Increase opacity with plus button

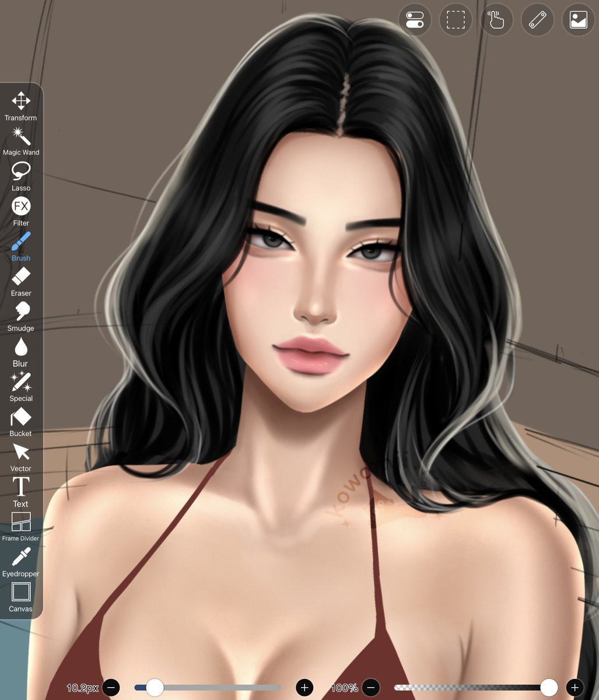click(575, 687)
